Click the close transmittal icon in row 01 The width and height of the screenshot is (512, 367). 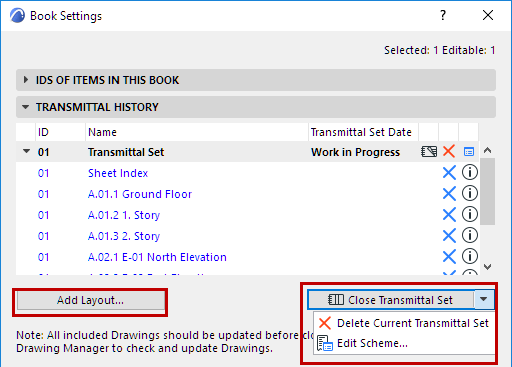(429, 152)
